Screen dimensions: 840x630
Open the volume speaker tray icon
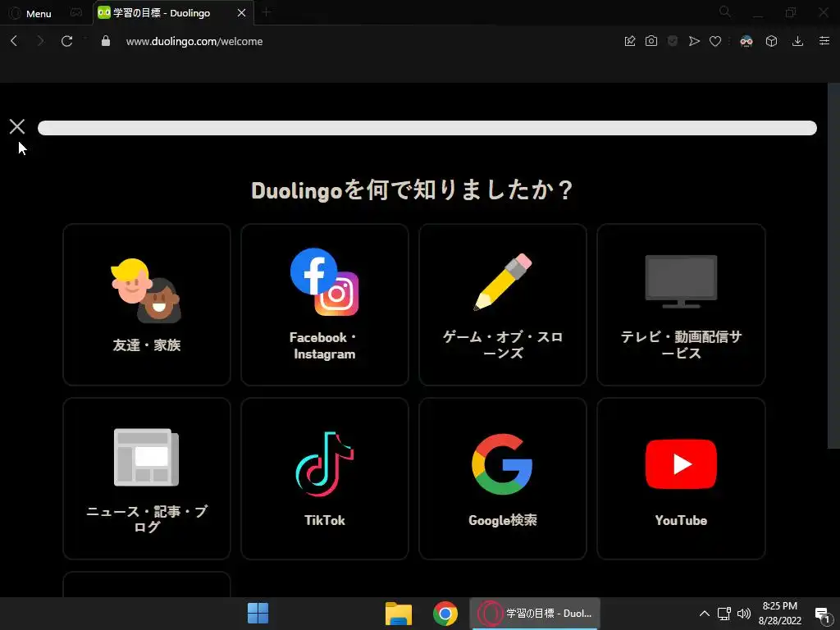743,614
